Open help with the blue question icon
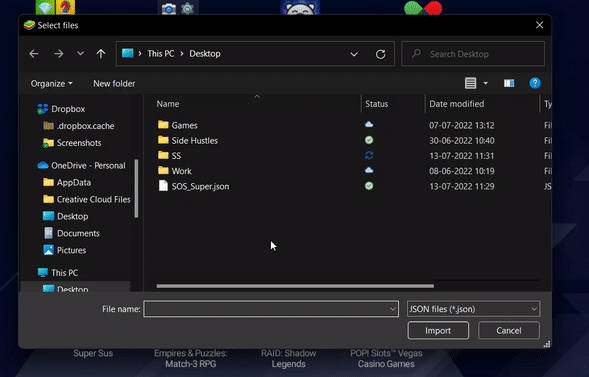 tap(535, 83)
